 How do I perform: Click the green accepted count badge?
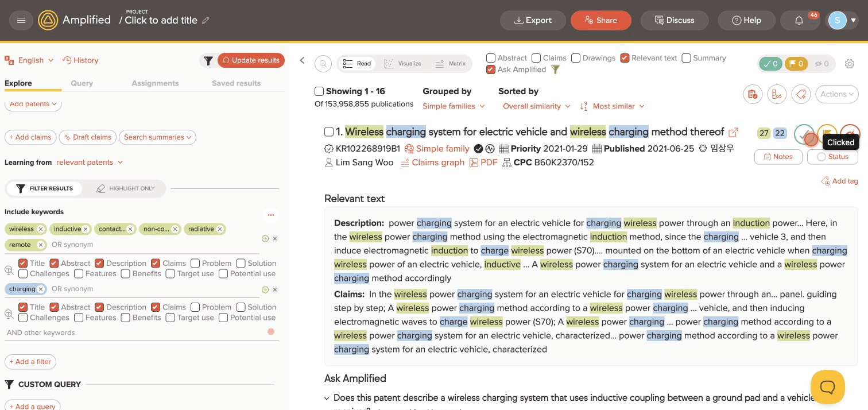coord(770,64)
